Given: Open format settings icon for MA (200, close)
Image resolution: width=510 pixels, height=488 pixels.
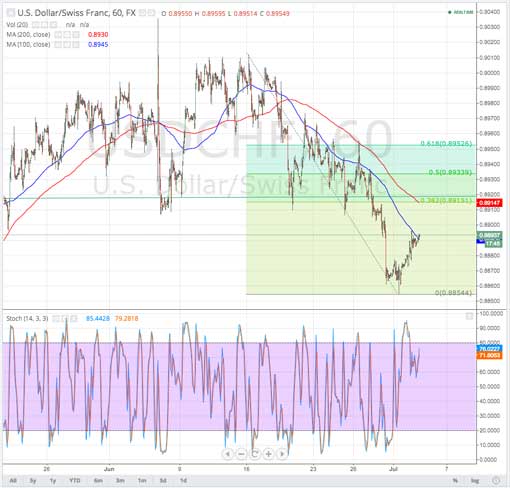Looking at the screenshot, I should click(x=67, y=35).
